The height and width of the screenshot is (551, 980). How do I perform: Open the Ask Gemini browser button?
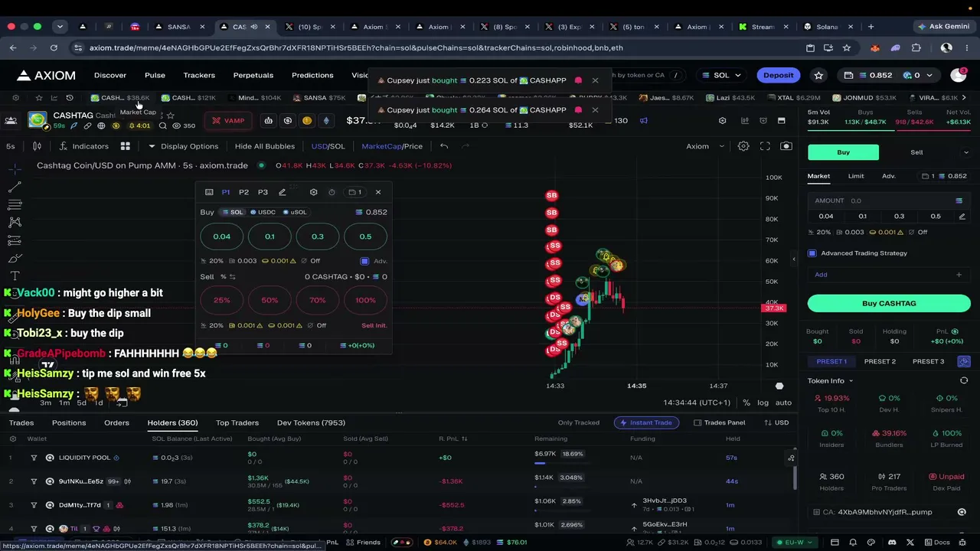coord(945,27)
